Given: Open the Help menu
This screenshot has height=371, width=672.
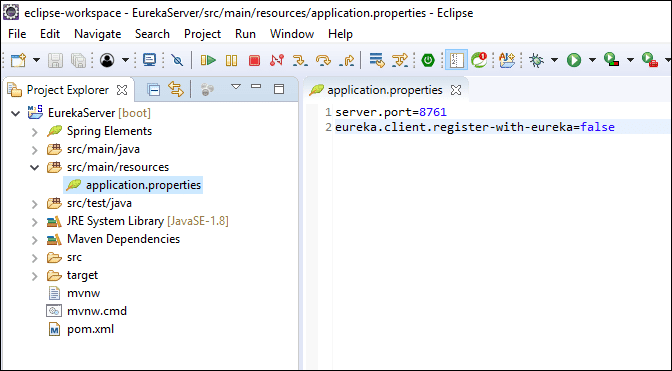Looking at the screenshot, I should [x=340, y=34].
